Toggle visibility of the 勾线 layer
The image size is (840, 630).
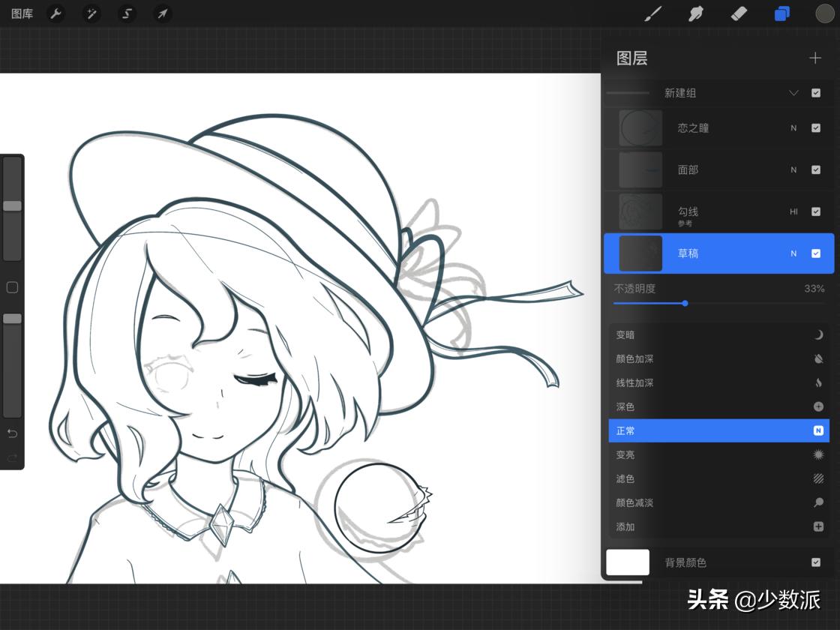coord(816,211)
